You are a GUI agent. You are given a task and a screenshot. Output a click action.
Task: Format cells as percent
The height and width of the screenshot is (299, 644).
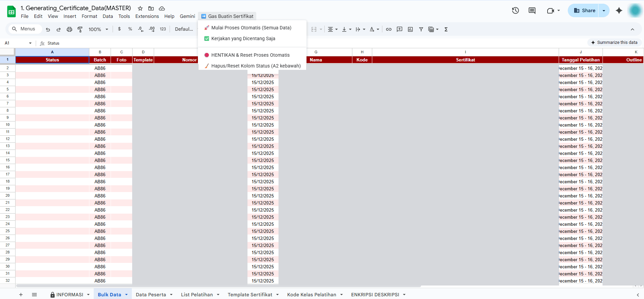click(x=130, y=29)
